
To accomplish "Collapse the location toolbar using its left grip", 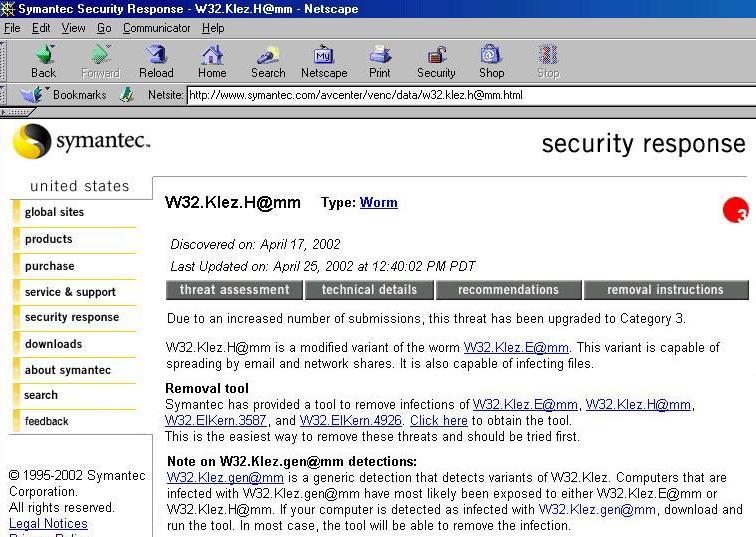I will [x=3, y=94].
